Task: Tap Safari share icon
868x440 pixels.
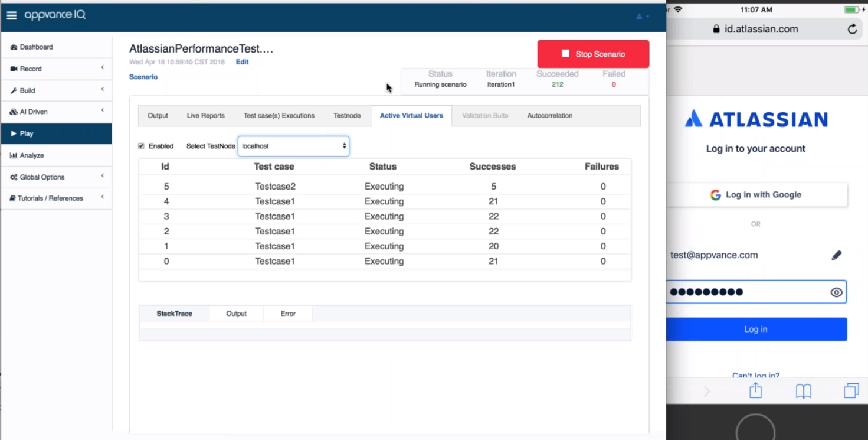Action: [756, 390]
